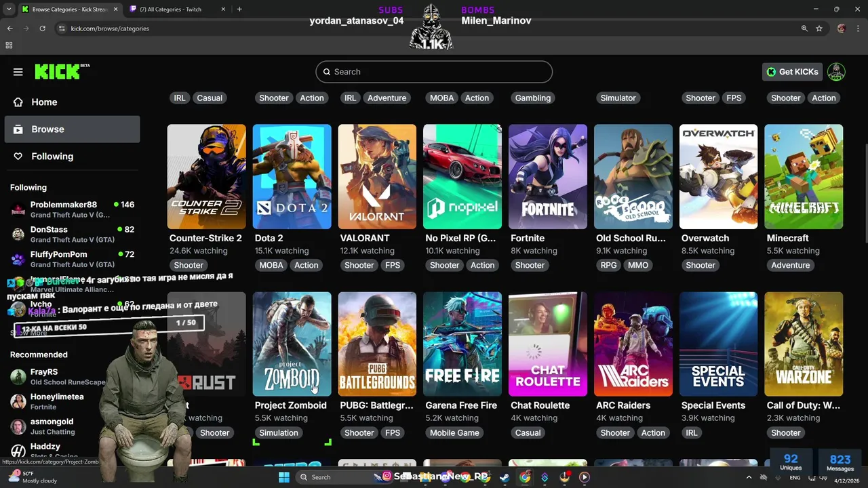Open Chat Roulette category thumbnail

548,344
